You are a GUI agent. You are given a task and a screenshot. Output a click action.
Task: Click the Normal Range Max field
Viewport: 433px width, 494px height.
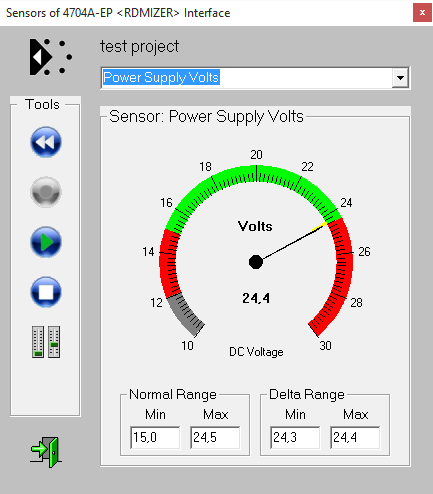tap(215, 437)
